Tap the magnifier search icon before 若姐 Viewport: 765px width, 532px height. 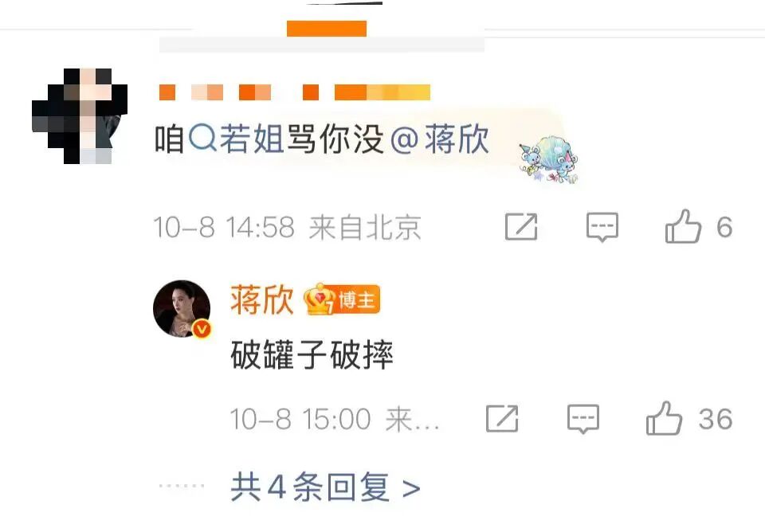pyautogui.click(x=202, y=138)
